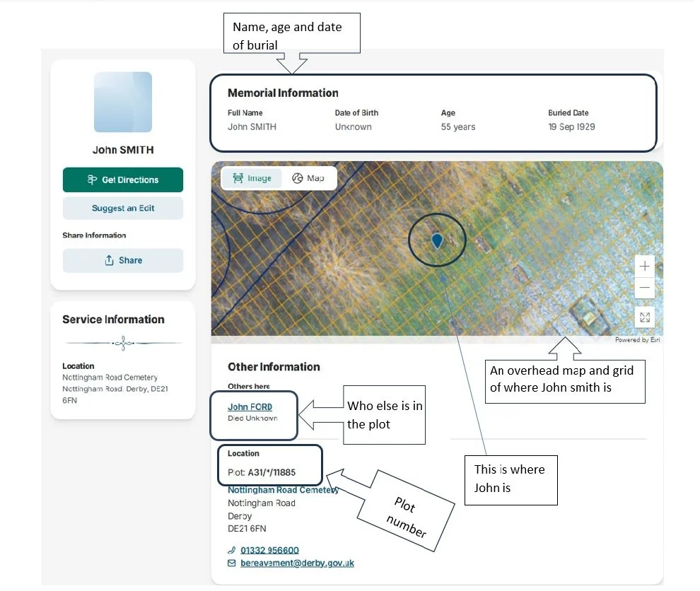Click the Date of Birth value Unknown
This screenshot has height=591, width=700.
point(353,127)
